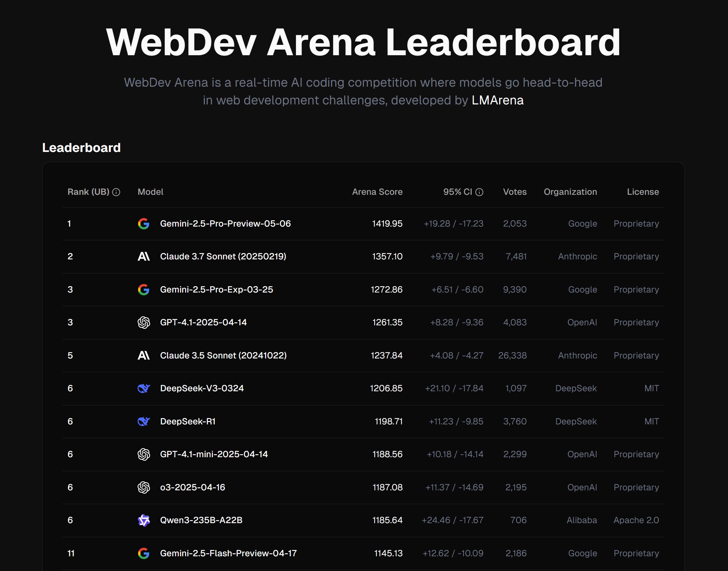Select the Gemini-2.5-Pro-Preview-05-06 model name
The height and width of the screenshot is (571, 728).
pyautogui.click(x=225, y=224)
